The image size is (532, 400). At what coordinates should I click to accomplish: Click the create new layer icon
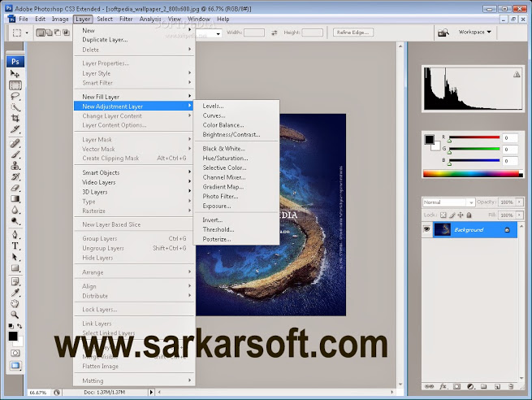click(x=497, y=386)
